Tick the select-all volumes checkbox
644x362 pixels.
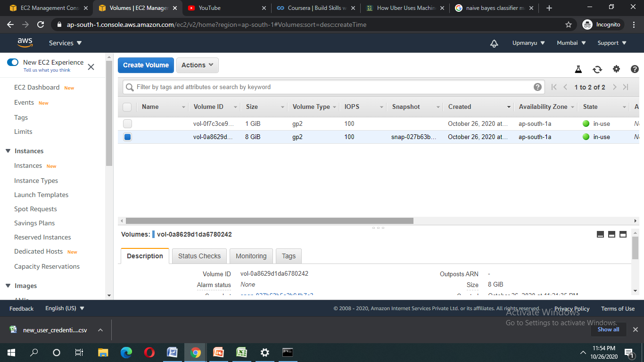pos(127,107)
